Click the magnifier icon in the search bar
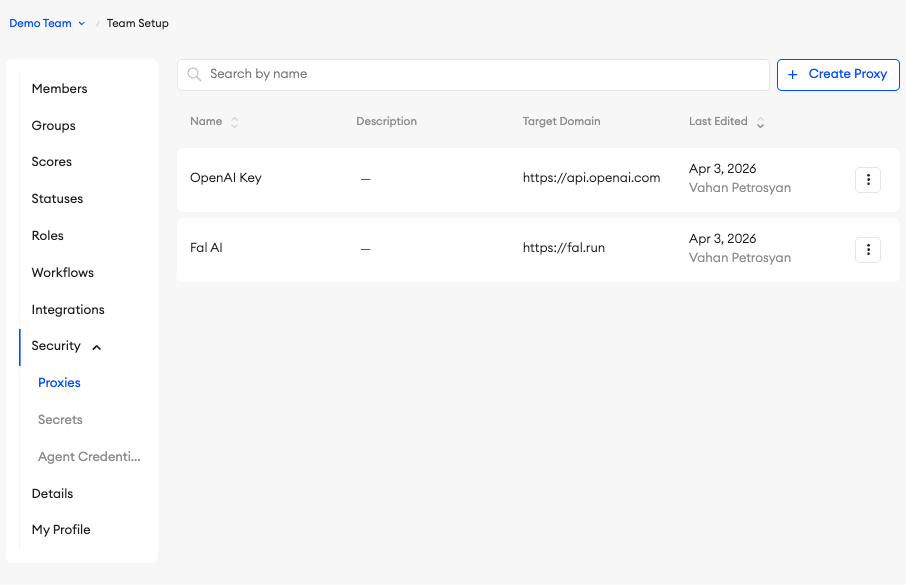The image size is (906, 585). tap(194, 75)
